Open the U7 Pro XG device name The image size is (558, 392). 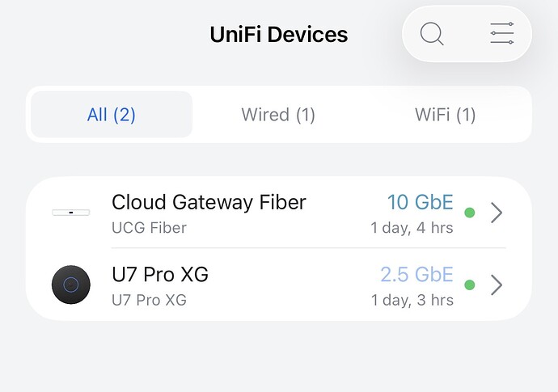coord(160,275)
